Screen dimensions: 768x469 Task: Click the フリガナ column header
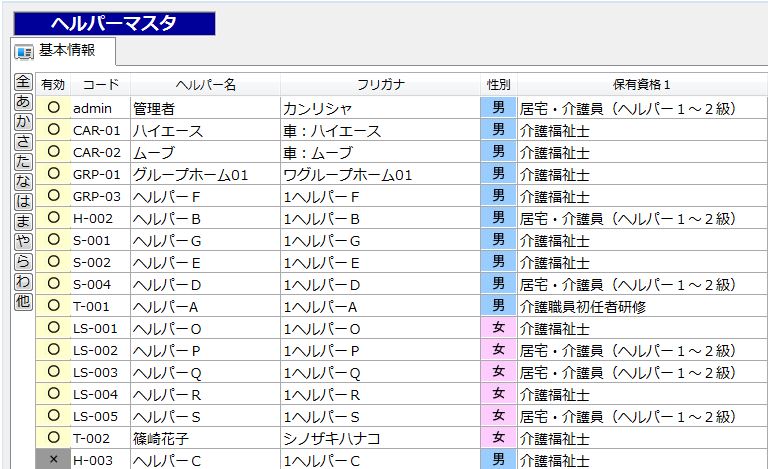pyautogui.click(x=380, y=85)
